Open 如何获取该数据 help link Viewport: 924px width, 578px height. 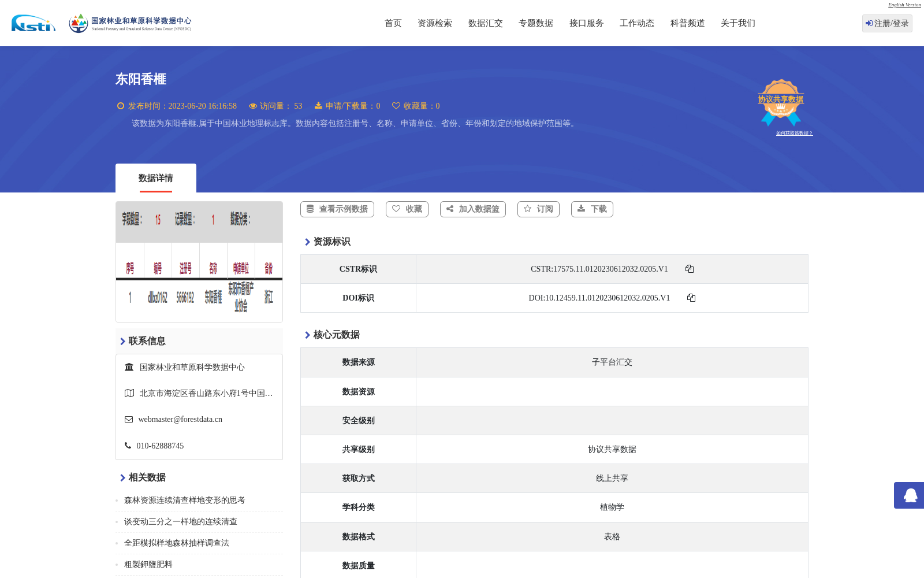pyautogui.click(x=794, y=134)
